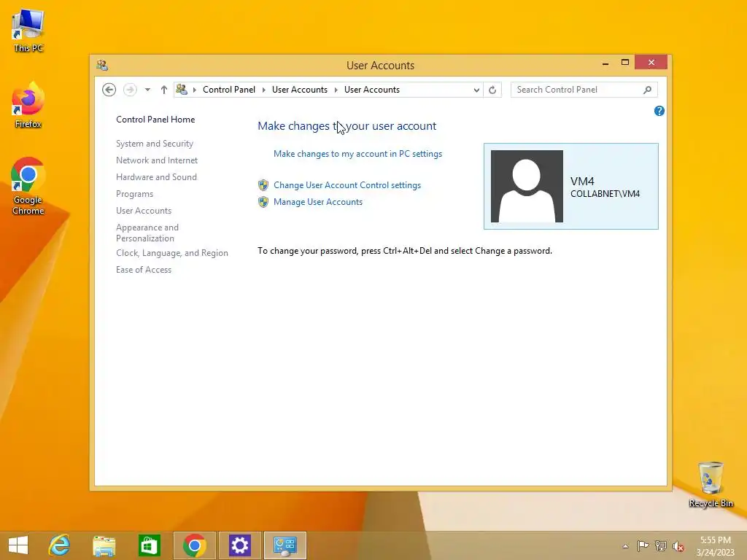This screenshot has width=747, height=560.
Task: Click the window title bar User Accounts icon
Action: (102, 65)
